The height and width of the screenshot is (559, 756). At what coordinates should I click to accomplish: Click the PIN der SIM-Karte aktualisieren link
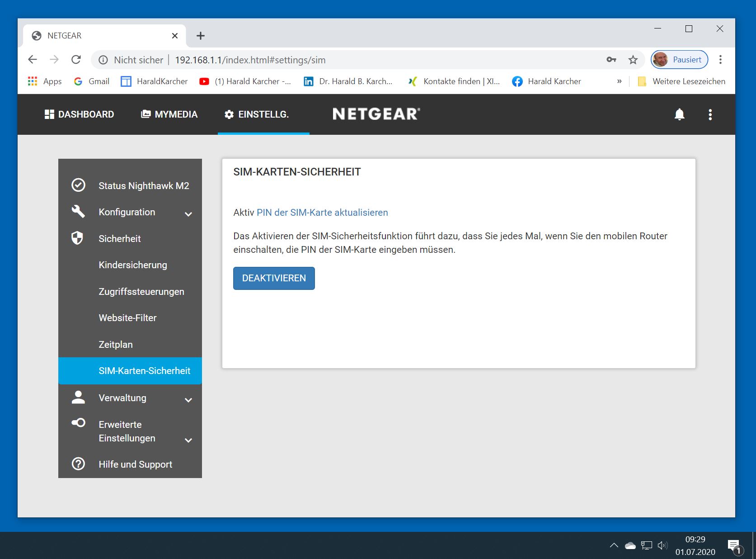click(322, 213)
